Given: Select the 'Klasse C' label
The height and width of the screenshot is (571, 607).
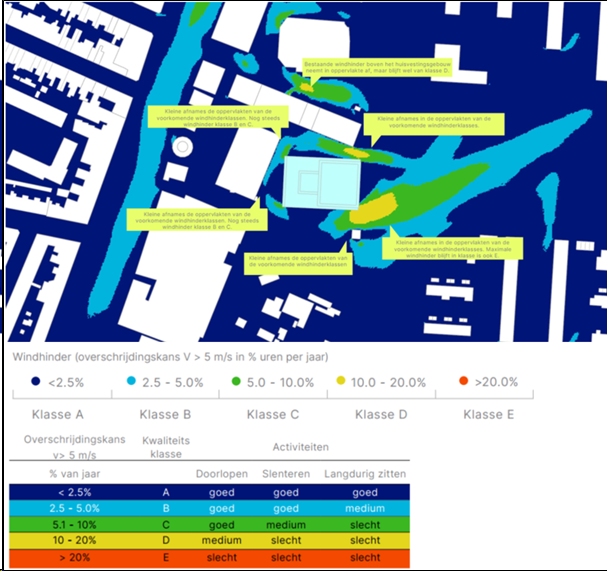Looking at the screenshot, I should pos(273,415).
